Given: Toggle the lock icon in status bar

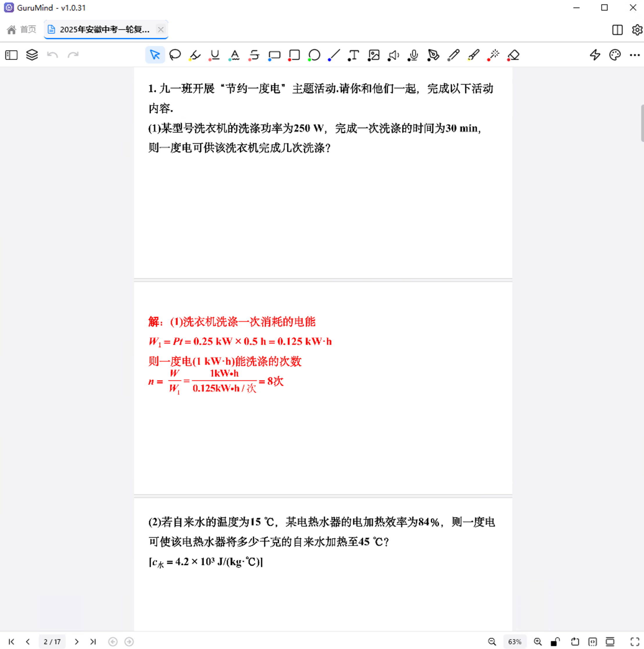Looking at the screenshot, I should 555,642.
